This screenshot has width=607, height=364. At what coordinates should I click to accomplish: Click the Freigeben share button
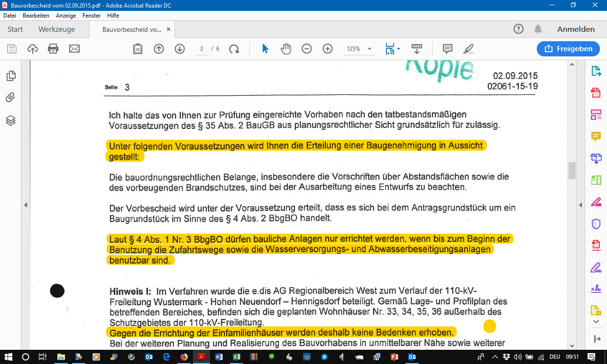point(568,48)
